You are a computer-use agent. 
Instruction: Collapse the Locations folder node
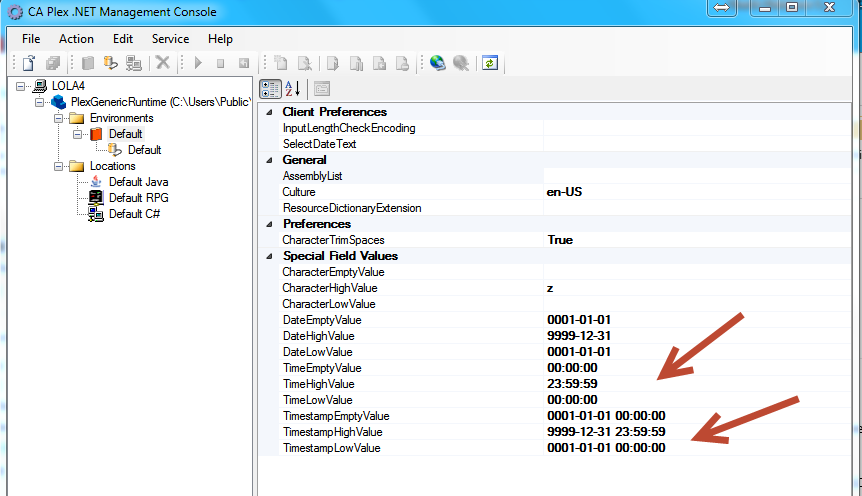pyautogui.click(x=58, y=166)
